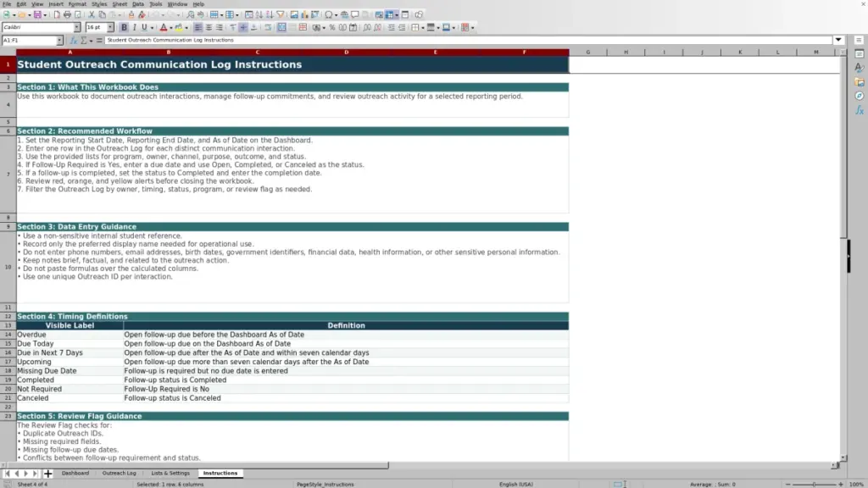
Task: Expand the formula bar arrow
Action: tap(838, 40)
